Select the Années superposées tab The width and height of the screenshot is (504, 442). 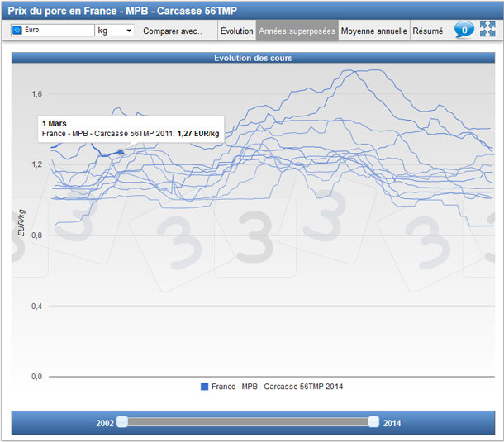(297, 31)
